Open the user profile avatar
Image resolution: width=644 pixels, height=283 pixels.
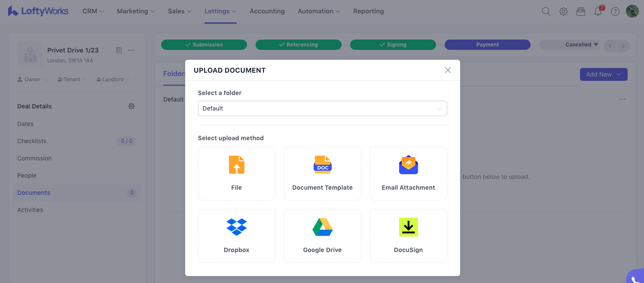point(632,12)
